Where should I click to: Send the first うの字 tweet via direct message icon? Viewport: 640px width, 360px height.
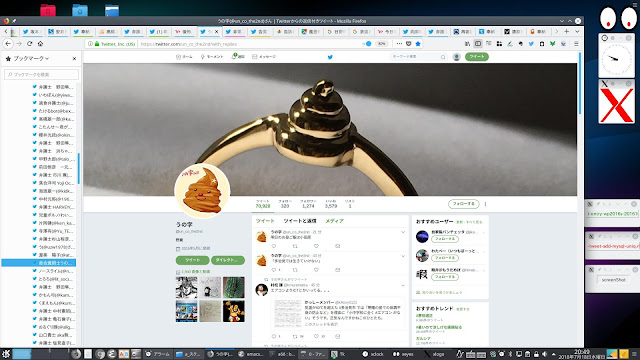point(337,246)
